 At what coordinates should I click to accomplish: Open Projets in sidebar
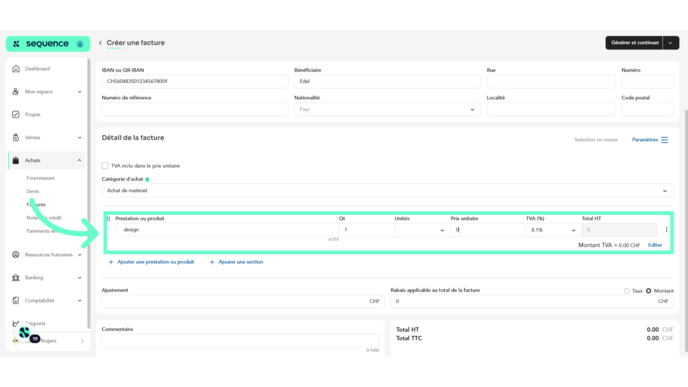(32, 115)
